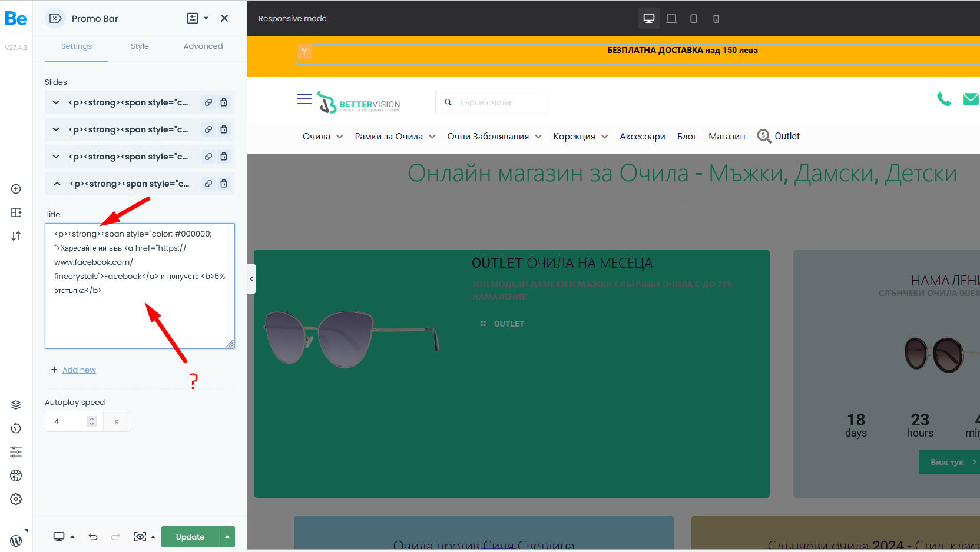Delete the fourth slide
This screenshot has width=980, height=552.
tap(224, 184)
